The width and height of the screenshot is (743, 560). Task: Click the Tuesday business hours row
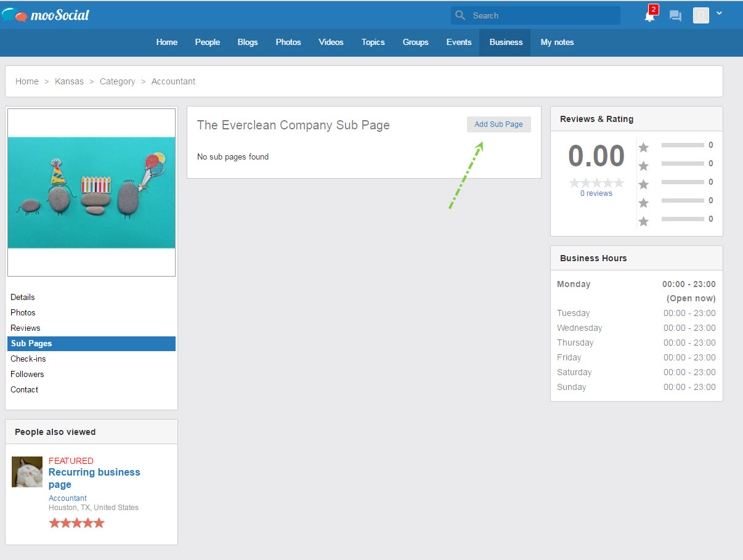click(636, 313)
